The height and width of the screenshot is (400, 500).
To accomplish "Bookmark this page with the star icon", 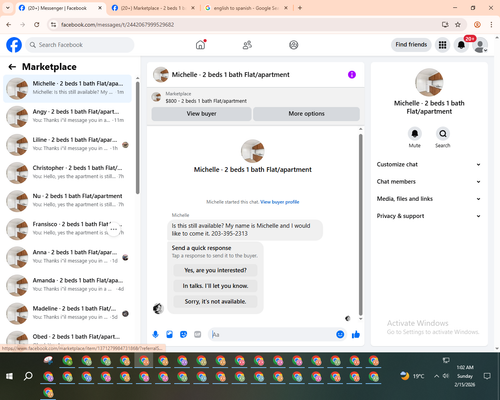I will tap(458, 25).
